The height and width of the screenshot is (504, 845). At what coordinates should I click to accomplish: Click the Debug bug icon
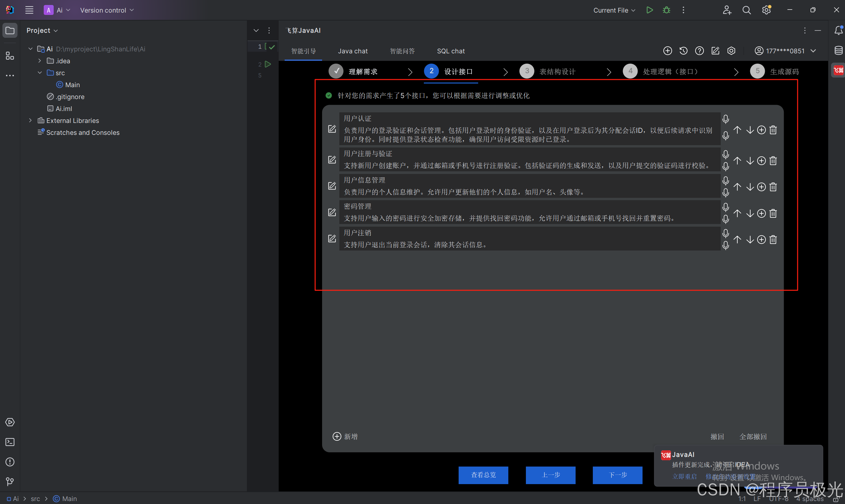pyautogui.click(x=666, y=10)
